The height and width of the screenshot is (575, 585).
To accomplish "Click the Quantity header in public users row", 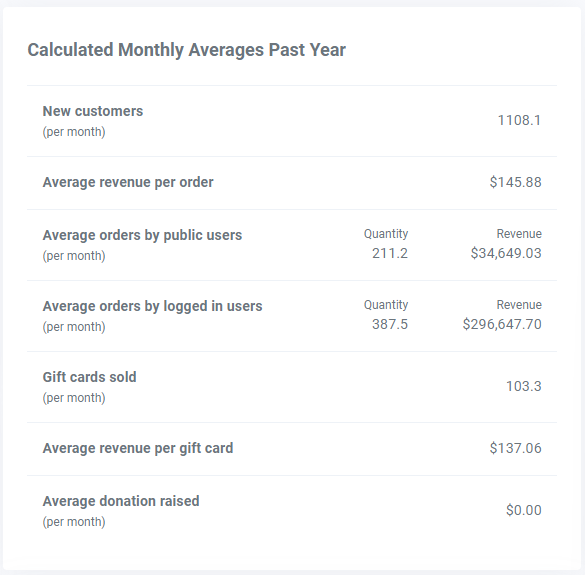I will tap(386, 234).
